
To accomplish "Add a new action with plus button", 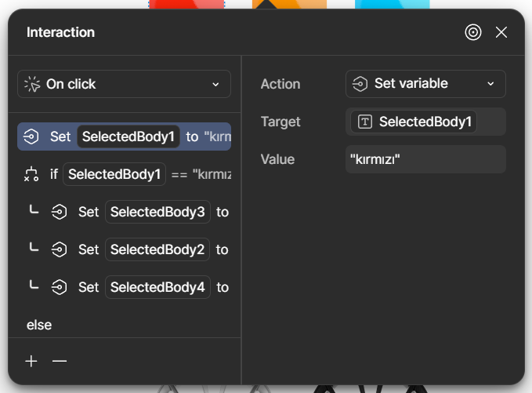I will [x=31, y=361].
